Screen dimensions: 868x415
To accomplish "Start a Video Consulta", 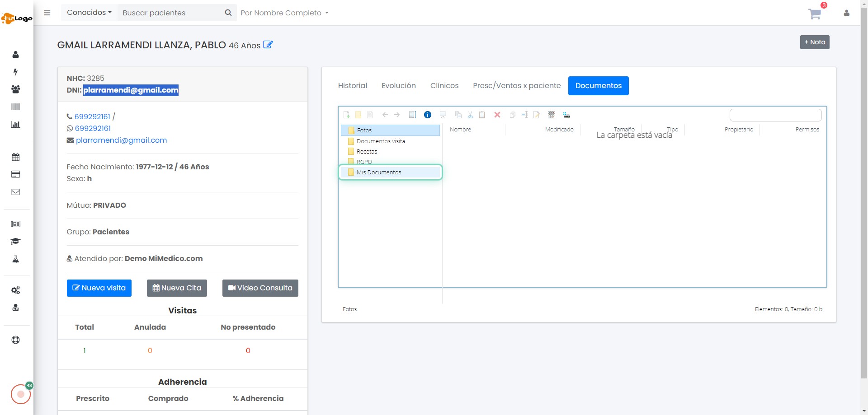I will [260, 288].
